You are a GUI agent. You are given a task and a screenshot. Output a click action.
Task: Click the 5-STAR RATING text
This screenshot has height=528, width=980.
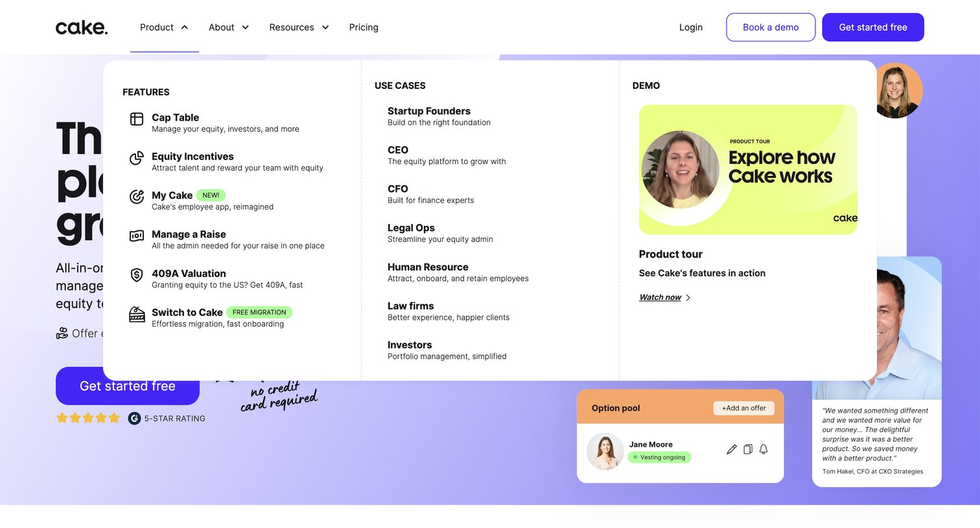pos(174,418)
